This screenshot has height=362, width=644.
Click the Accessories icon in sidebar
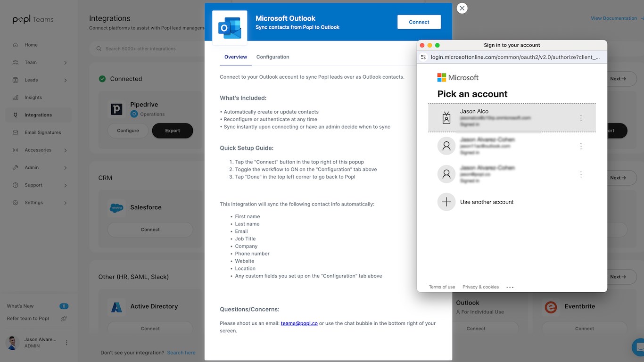pos(16,150)
